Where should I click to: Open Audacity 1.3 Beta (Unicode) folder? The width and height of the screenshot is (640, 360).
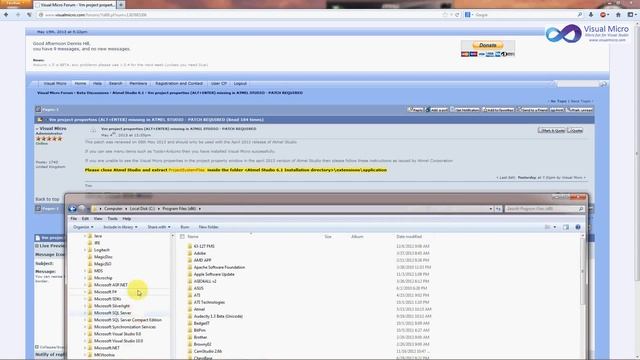[x=218, y=316]
